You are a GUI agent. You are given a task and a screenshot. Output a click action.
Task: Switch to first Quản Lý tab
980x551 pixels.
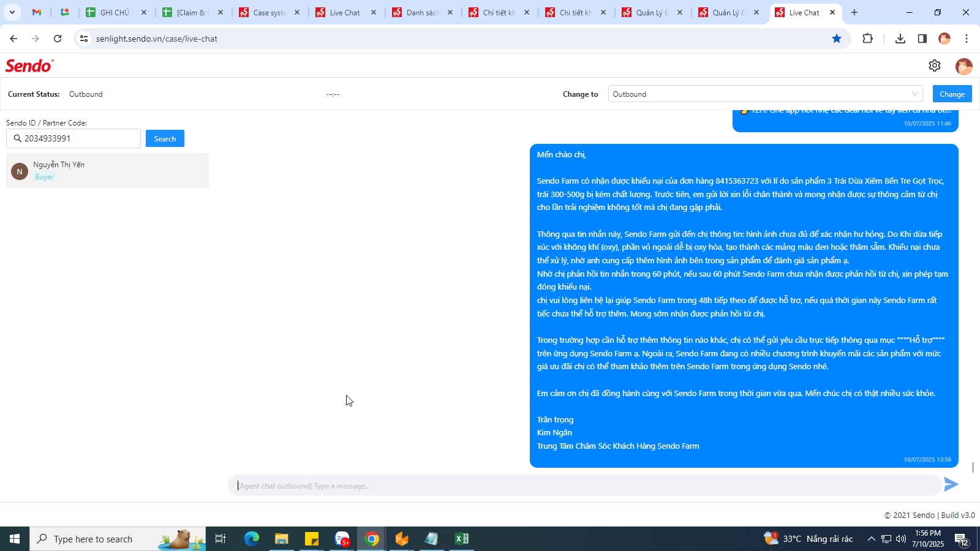[652, 12]
